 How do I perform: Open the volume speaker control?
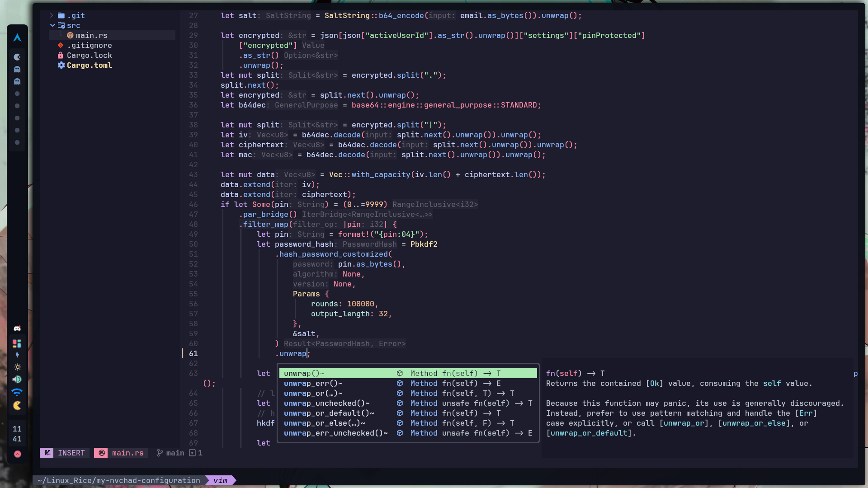[x=17, y=379]
